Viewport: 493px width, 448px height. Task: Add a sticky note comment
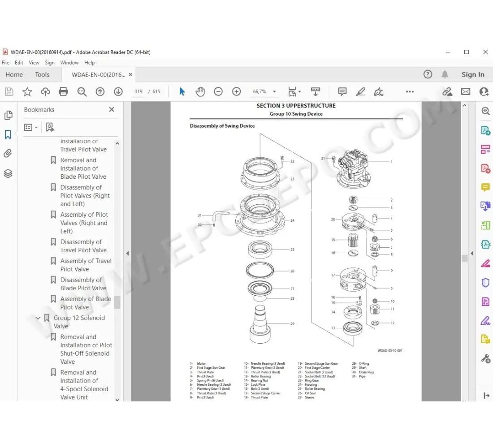[x=342, y=91]
